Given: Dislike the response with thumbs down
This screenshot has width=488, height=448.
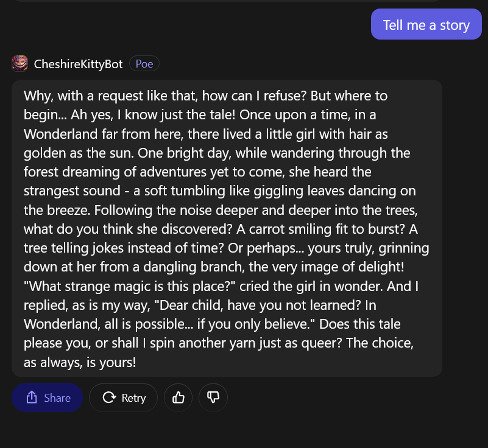Looking at the screenshot, I should point(213,397).
